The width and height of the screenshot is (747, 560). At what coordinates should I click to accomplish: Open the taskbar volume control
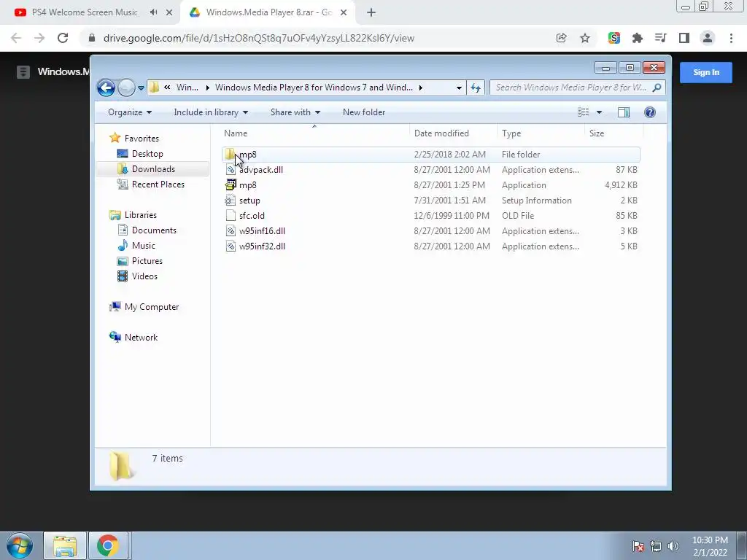tap(673, 546)
